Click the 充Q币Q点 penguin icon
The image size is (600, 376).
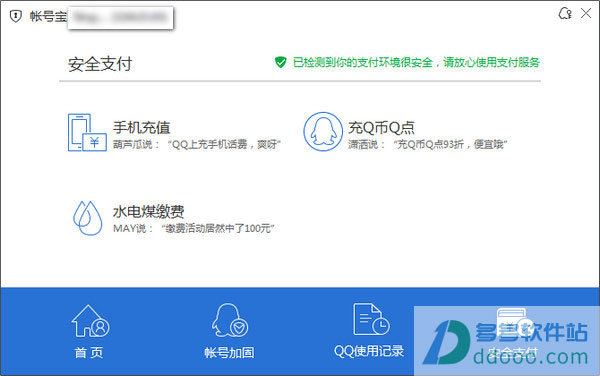(x=323, y=132)
